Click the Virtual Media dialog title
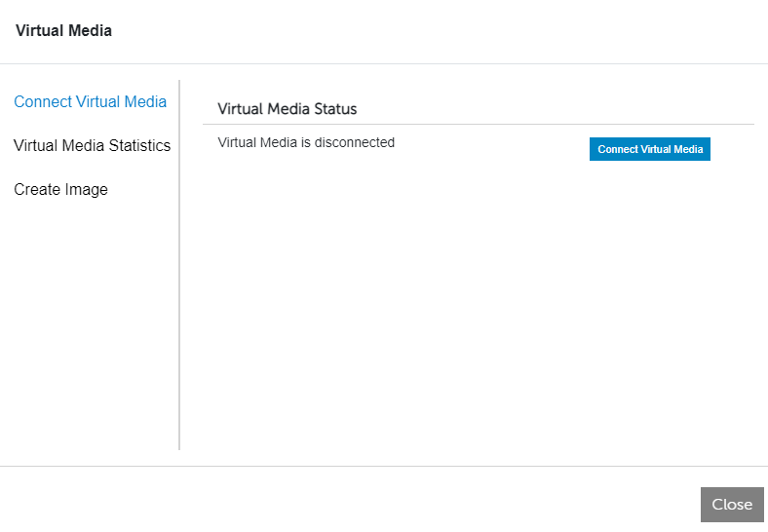 pyautogui.click(x=63, y=30)
